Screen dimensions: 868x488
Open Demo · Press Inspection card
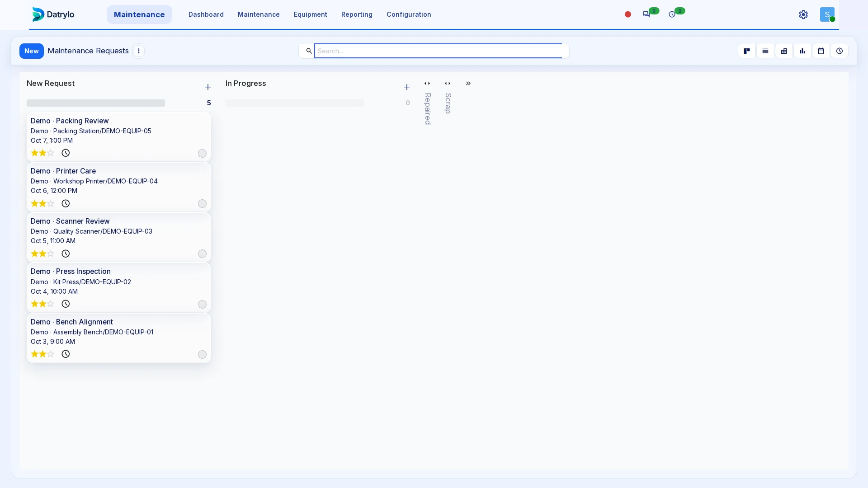click(119, 287)
